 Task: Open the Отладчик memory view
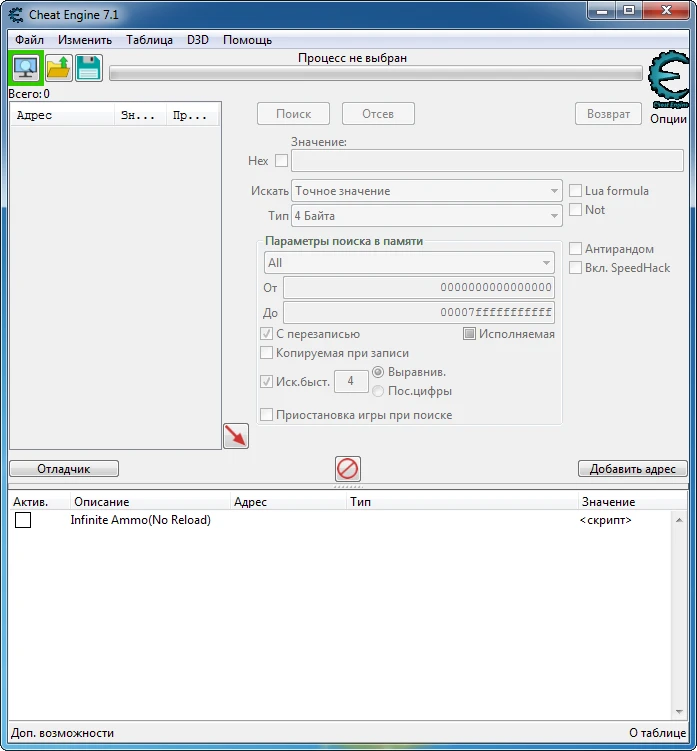pyautogui.click(x=64, y=469)
